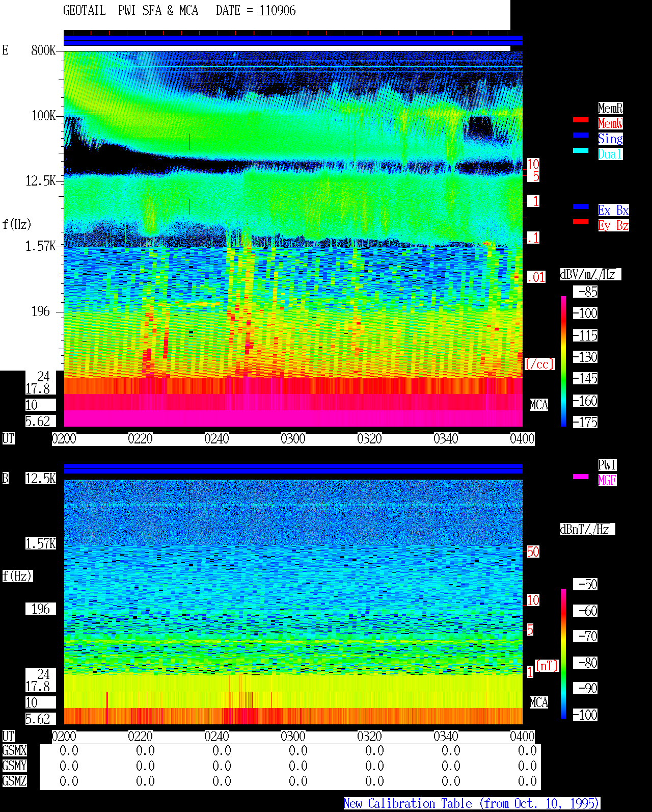
Task: Click the magenta MGF legend swatch
Action: coord(581,477)
